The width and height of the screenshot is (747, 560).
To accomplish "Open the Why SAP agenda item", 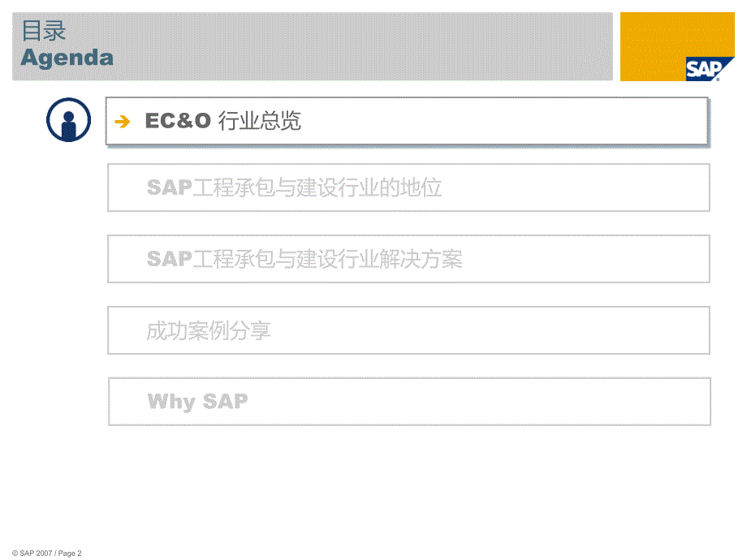I will click(x=409, y=402).
